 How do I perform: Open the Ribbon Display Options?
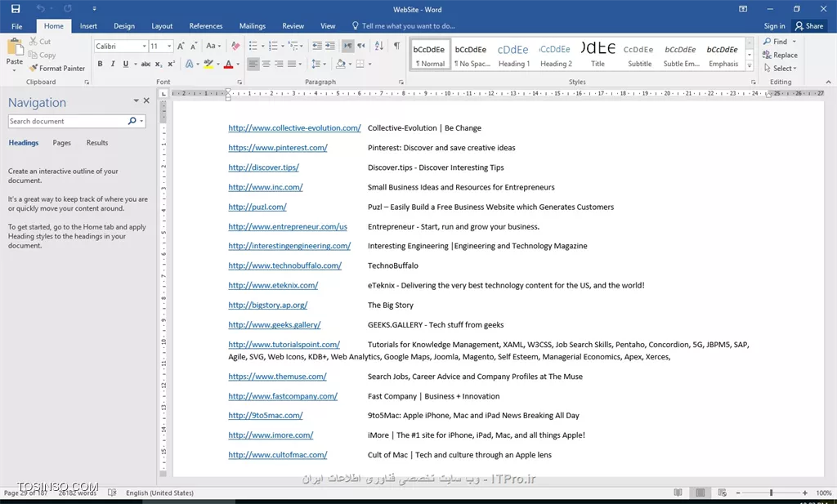(x=743, y=9)
